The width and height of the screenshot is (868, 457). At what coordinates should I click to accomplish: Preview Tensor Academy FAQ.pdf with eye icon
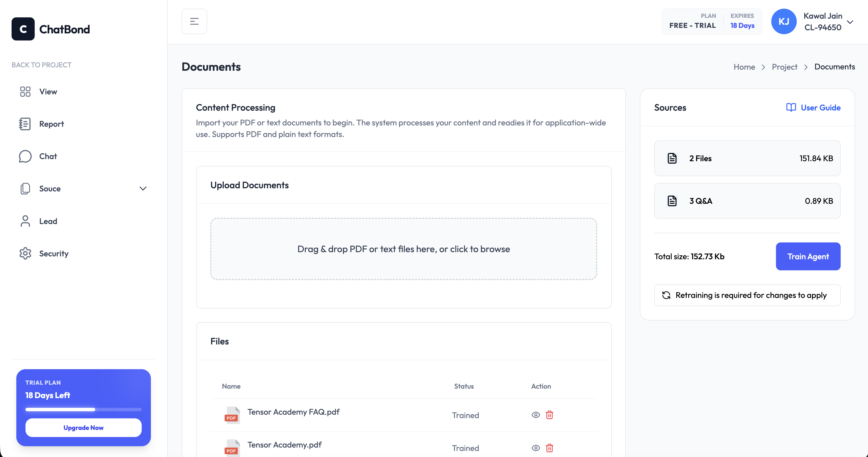tap(535, 415)
